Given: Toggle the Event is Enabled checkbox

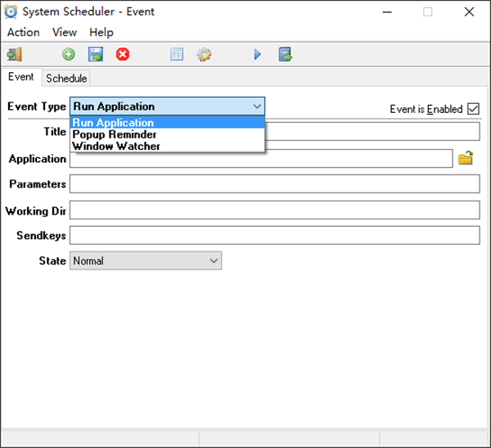Looking at the screenshot, I should point(473,109).
